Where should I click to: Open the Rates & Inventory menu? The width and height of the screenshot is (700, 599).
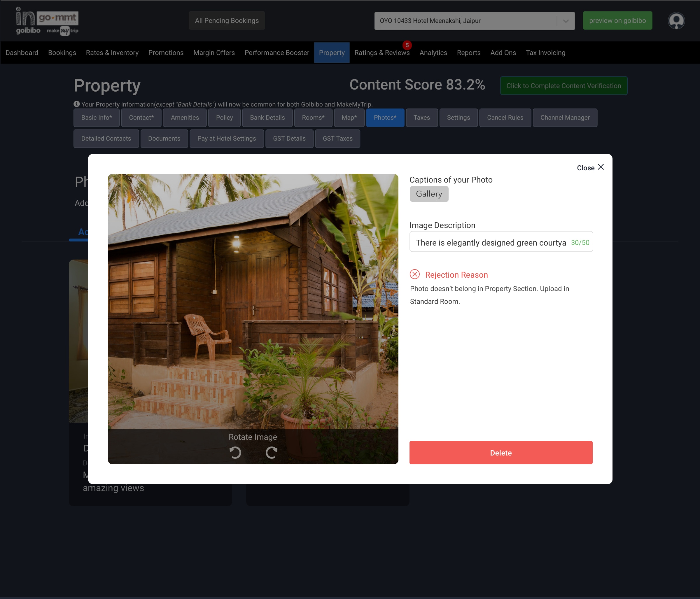pyautogui.click(x=112, y=53)
